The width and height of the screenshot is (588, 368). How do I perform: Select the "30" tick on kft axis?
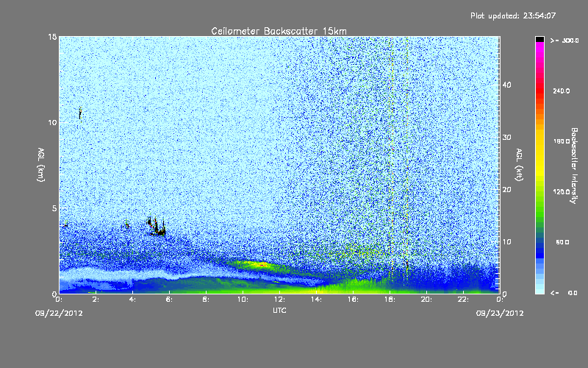[506, 138]
